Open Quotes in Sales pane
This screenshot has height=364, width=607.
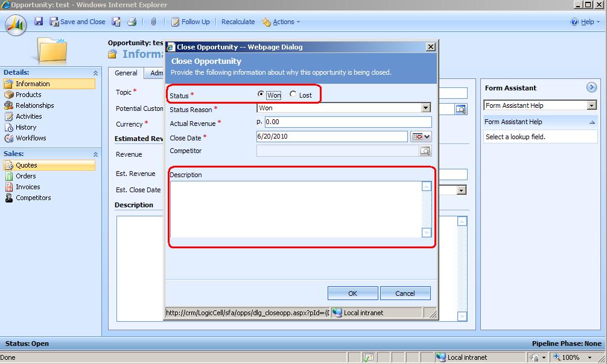tap(49, 165)
